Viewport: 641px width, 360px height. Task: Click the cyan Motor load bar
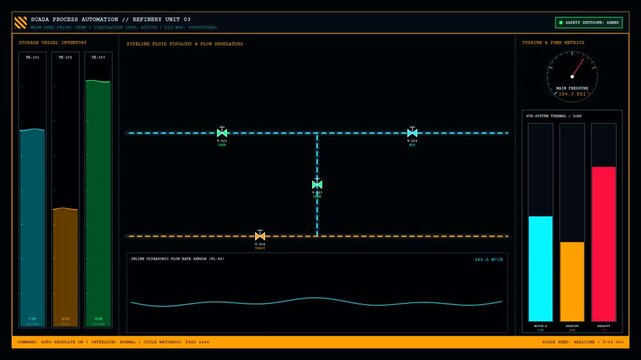pyautogui.click(x=540, y=268)
